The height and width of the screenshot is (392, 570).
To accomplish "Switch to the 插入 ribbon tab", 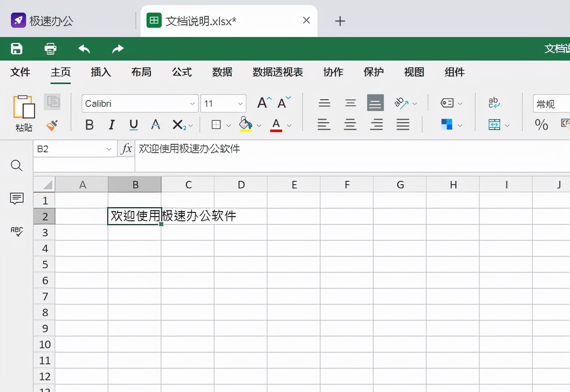I will 100,72.
